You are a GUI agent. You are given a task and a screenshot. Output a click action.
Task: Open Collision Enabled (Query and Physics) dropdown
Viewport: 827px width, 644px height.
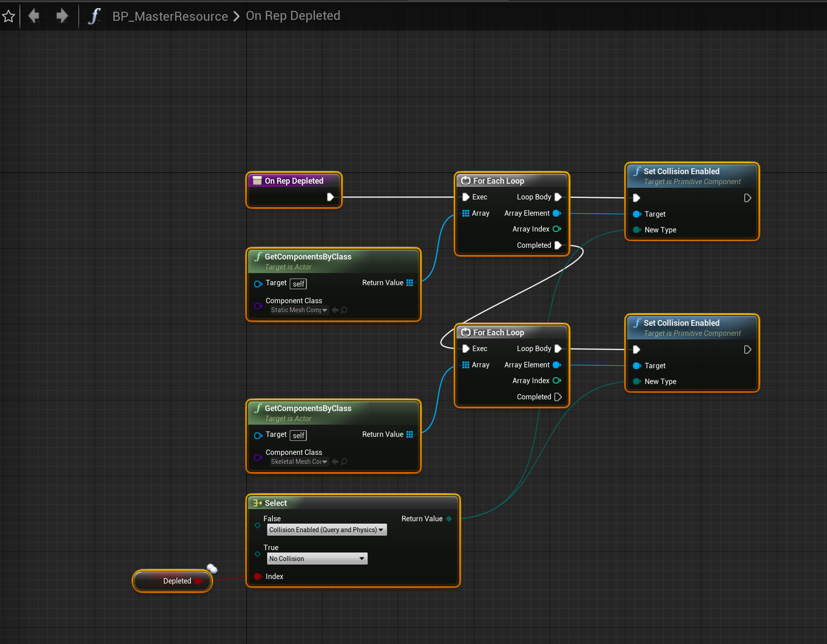pos(327,530)
